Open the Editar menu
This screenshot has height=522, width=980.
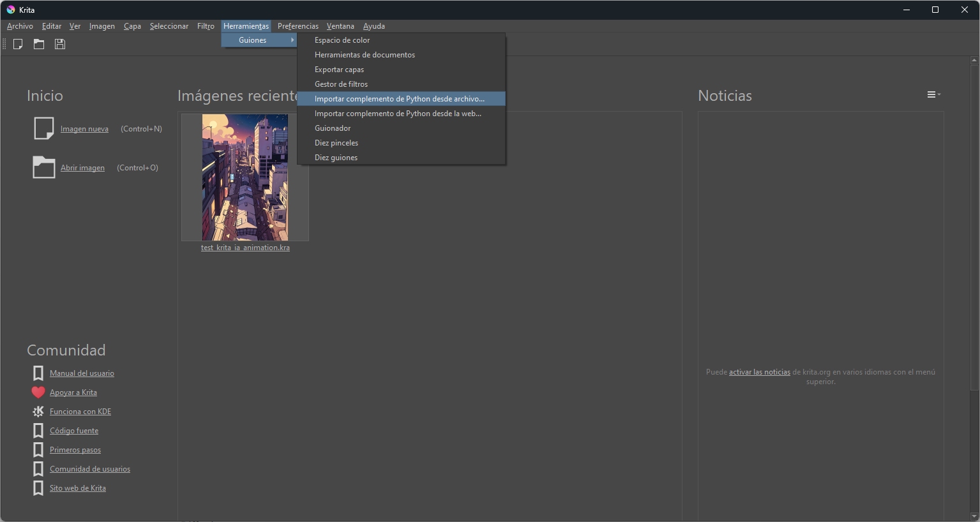click(x=52, y=26)
